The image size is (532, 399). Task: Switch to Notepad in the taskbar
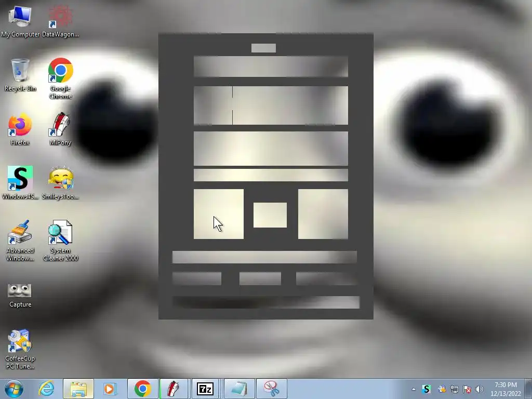[x=239, y=389]
